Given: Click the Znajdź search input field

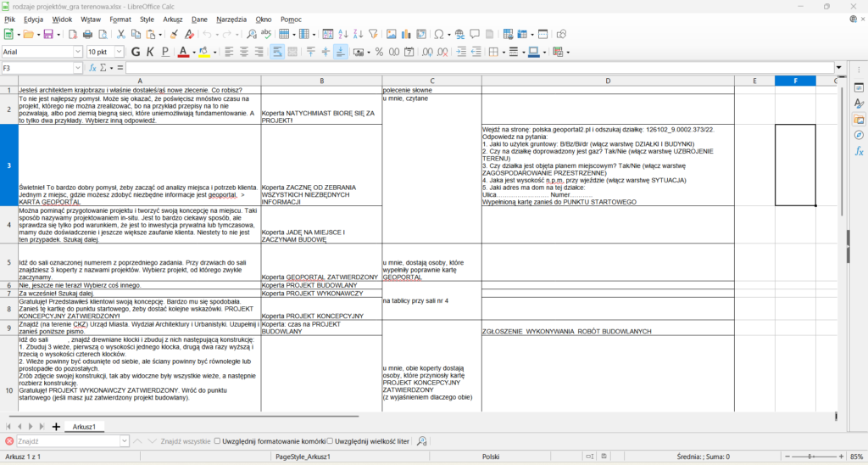Looking at the screenshot, I should (68, 441).
